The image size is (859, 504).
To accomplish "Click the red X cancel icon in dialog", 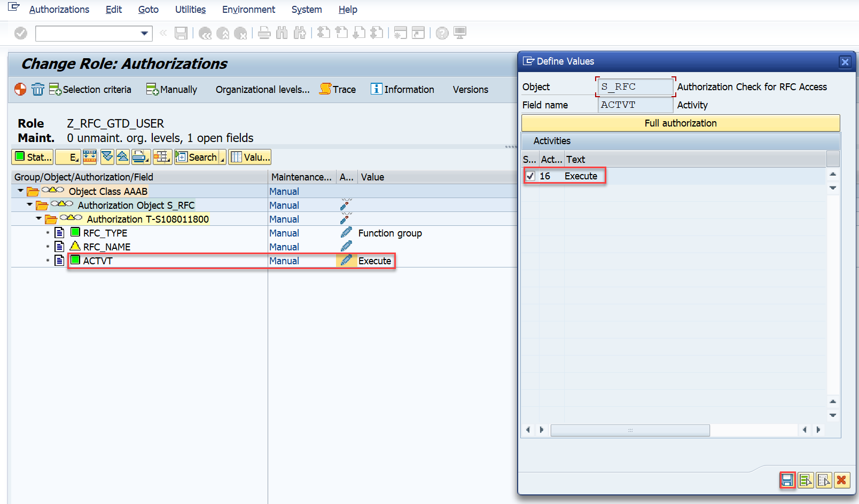I will pyautogui.click(x=841, y=481).
